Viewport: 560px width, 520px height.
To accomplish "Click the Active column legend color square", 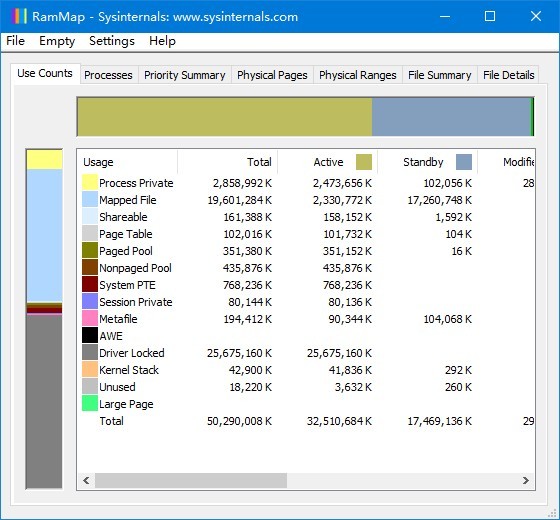I will 364,162.
